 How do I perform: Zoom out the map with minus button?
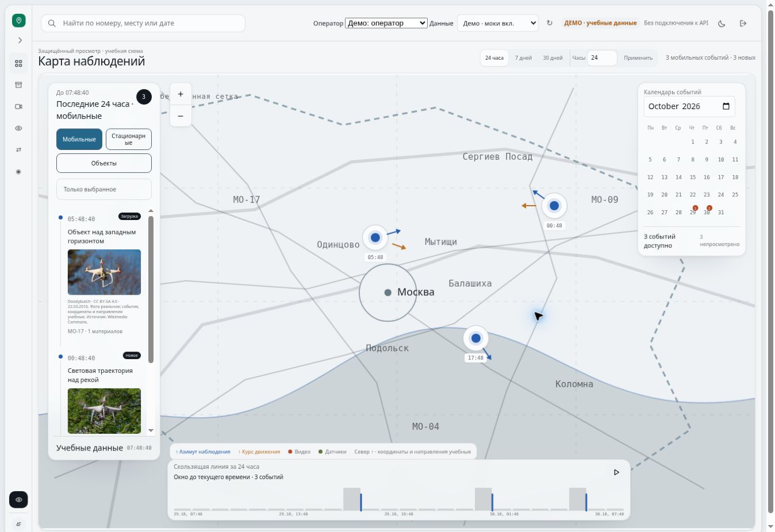(x=181, y=116)
